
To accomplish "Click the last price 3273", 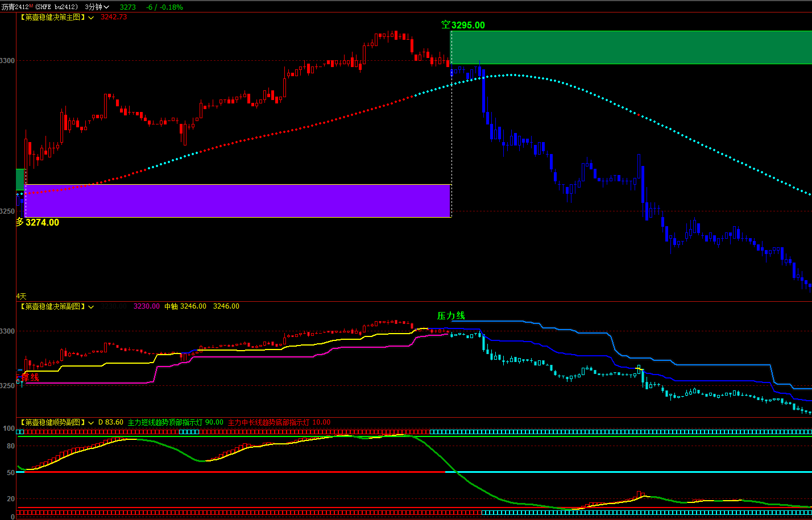I will click(x=128, y=7).
